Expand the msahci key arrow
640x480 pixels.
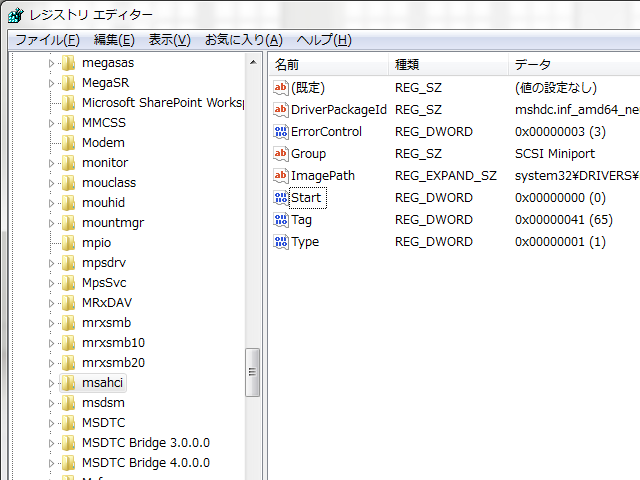click(51, 383)
